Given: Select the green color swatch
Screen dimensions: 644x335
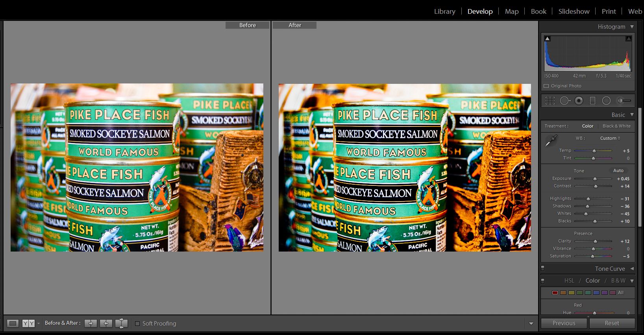Looking at the screenshot, I should tap(580, 292).
